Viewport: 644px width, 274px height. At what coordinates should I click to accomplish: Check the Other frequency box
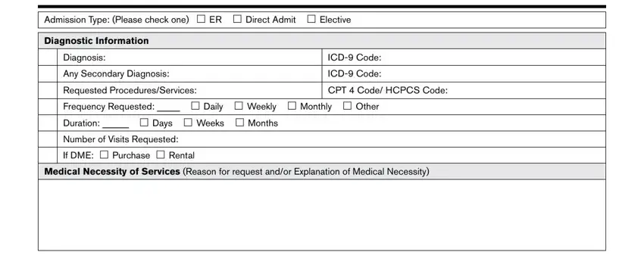[347, 106]
